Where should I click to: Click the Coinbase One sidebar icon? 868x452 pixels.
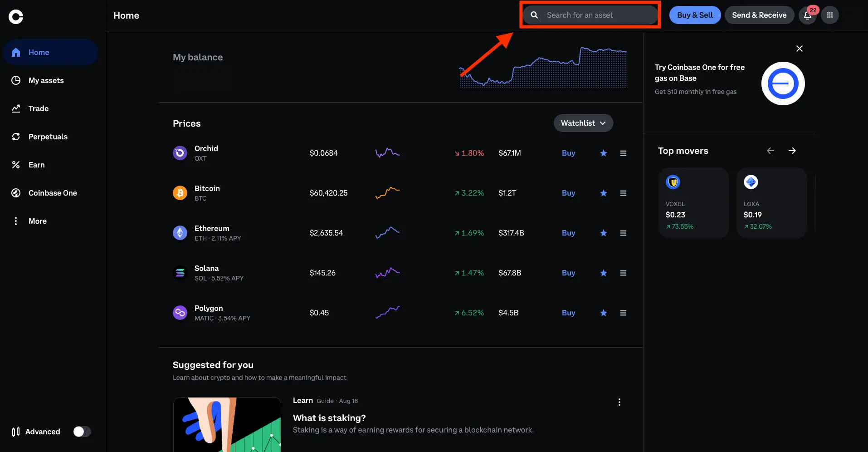coord(16,193)
